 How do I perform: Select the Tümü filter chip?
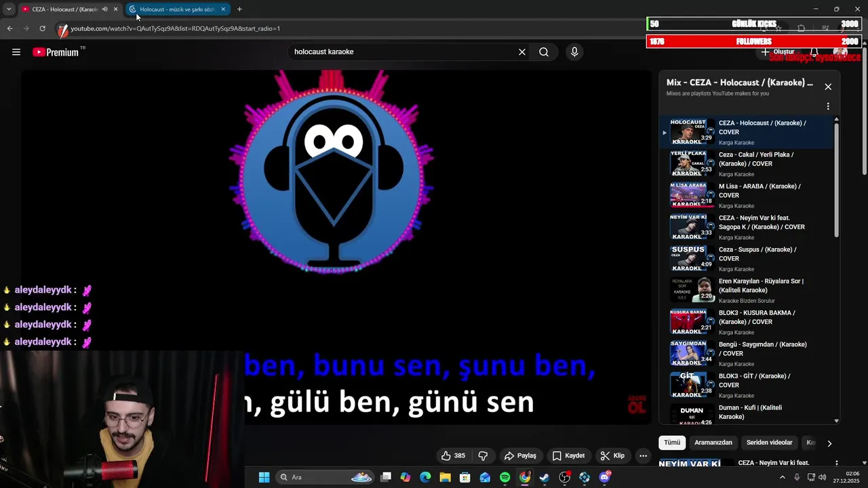[672, 443]
